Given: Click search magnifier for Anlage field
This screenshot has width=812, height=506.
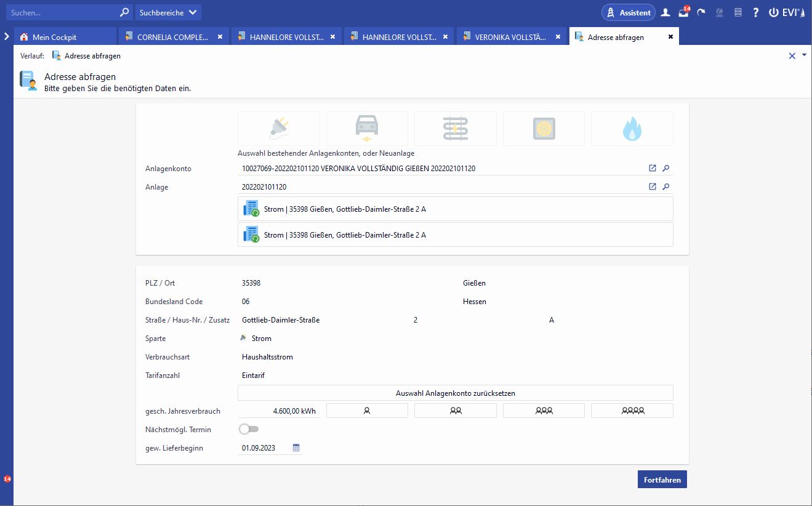Looking at the screenshot, I should click(665, 187).
